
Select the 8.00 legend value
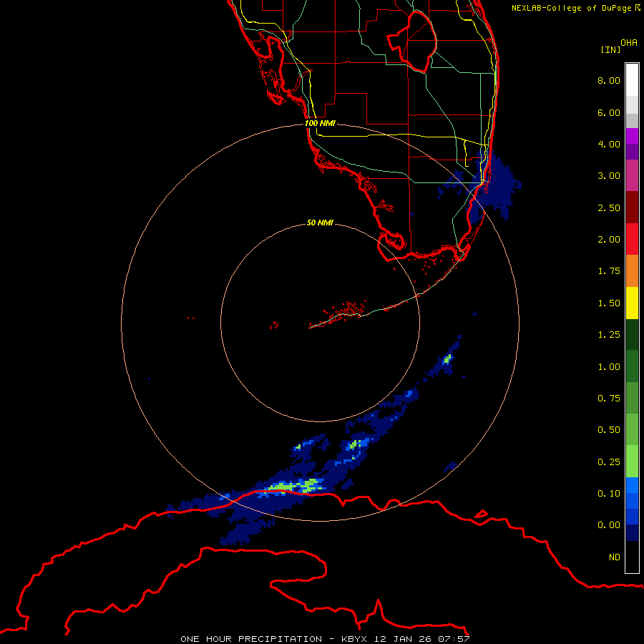pyautogui.click(x=609, y=80)
